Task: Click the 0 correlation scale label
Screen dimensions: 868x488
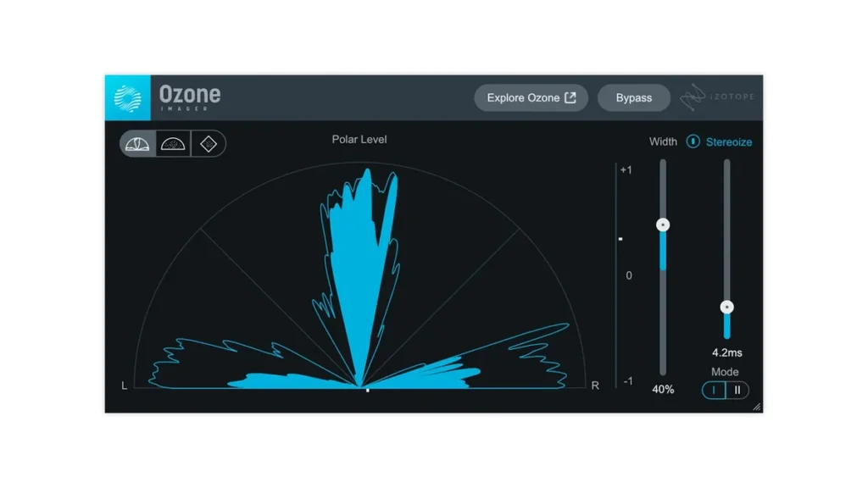Action: click(x=629, y=275)
